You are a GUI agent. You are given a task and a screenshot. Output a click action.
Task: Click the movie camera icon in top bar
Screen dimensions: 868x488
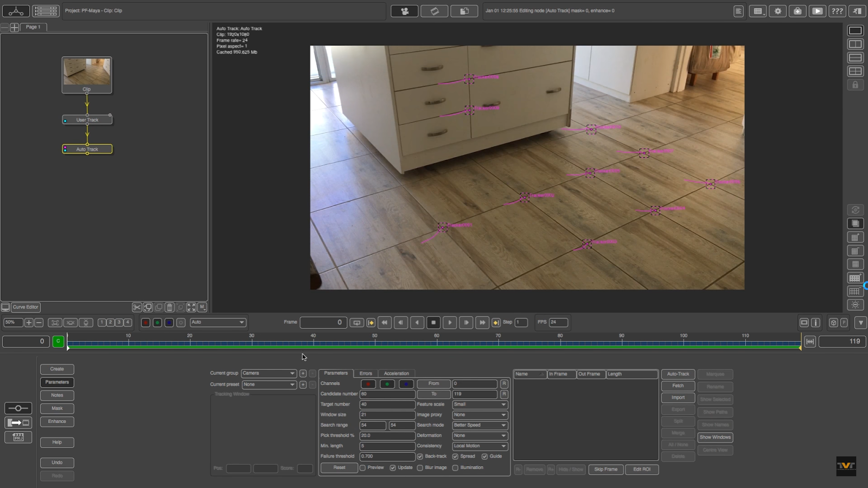click(x=405, y=11)
